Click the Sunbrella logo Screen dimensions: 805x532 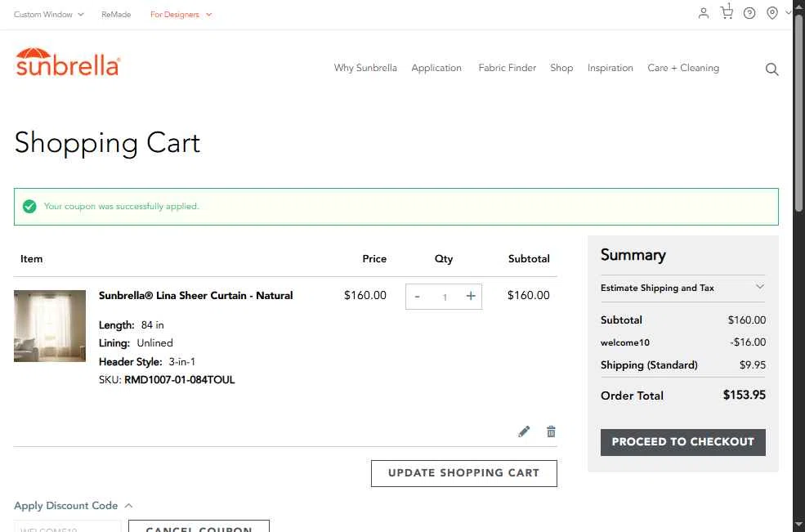click(x=68, y=62)
